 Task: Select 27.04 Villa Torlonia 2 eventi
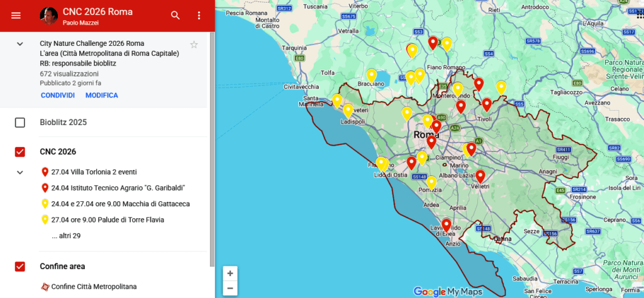point(94,172)
